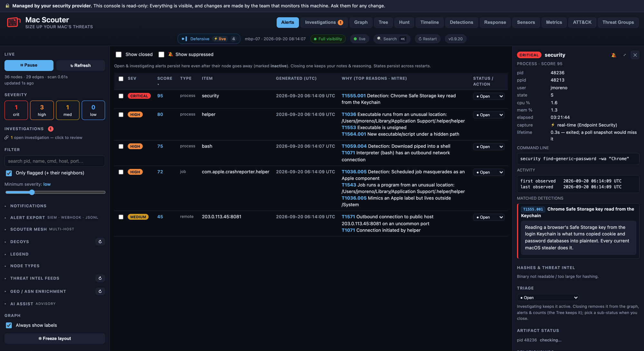Click the Refresh button

click(x=80, y=65)
